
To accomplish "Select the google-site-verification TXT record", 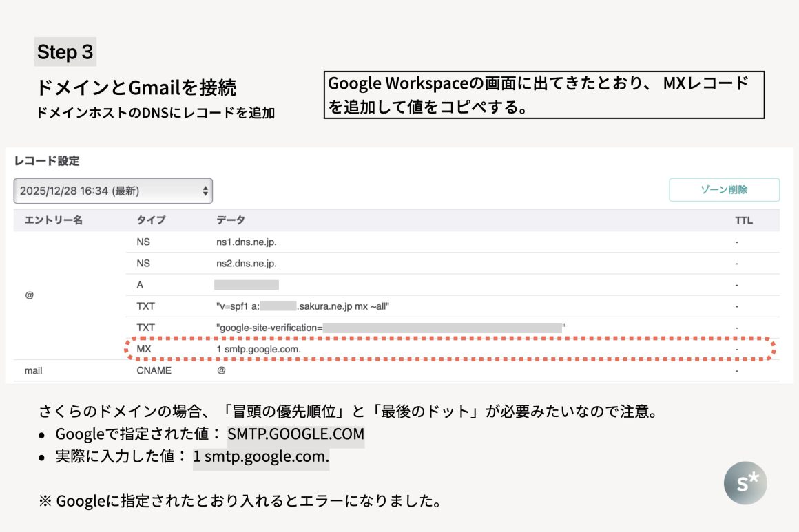I will coord(391,328).
